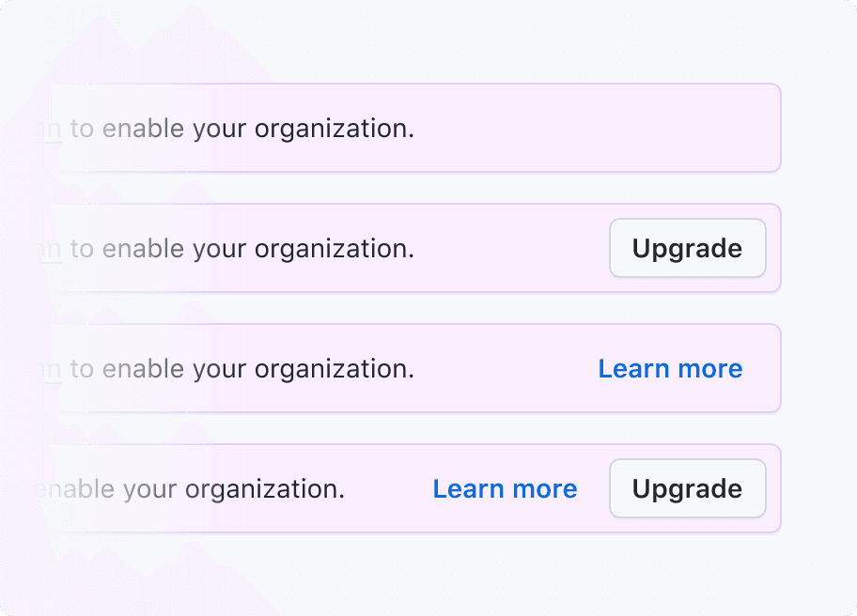Screen dimensions: 857x616
Task: Click word your in the bottom banner
Action: [x=149, y=491]
